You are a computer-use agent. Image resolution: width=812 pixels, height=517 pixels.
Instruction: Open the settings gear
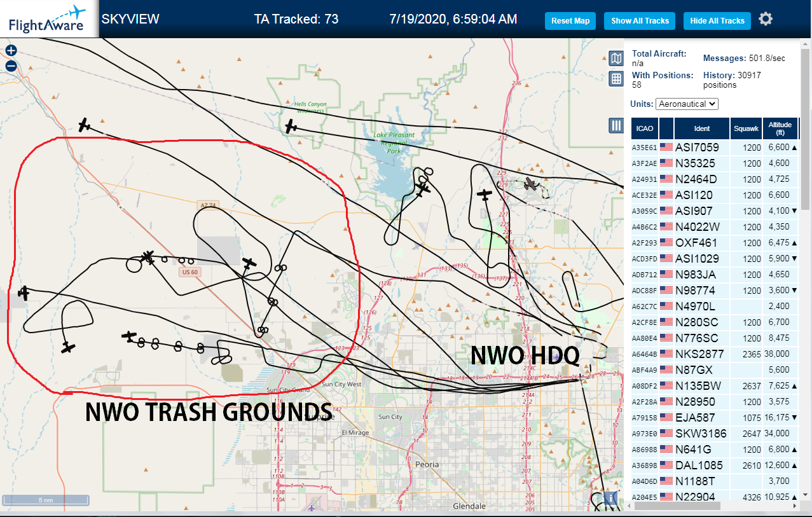pyautogui.click(x=766, y=19)
